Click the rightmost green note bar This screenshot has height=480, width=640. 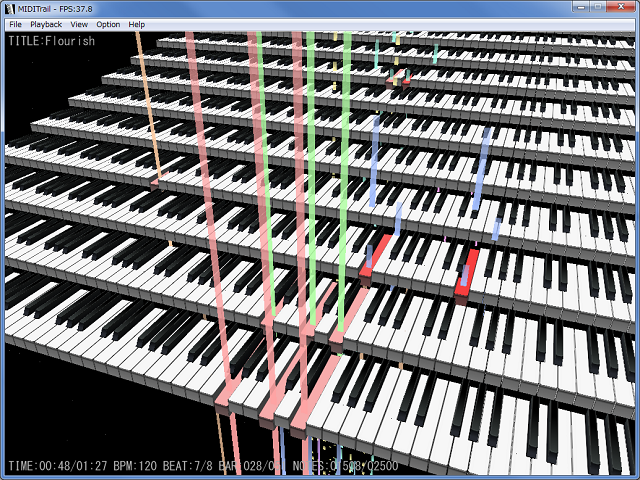[x=344, y=182]
